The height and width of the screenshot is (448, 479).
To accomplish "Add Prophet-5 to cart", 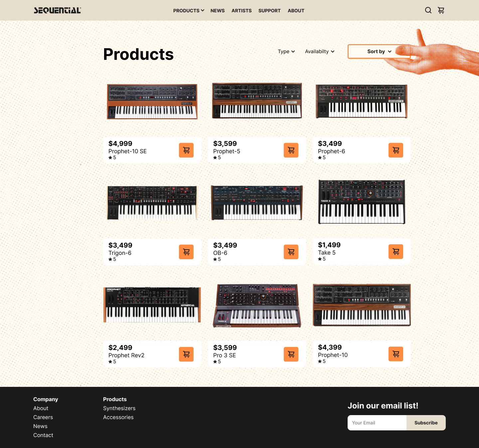I will pos(291,150).
